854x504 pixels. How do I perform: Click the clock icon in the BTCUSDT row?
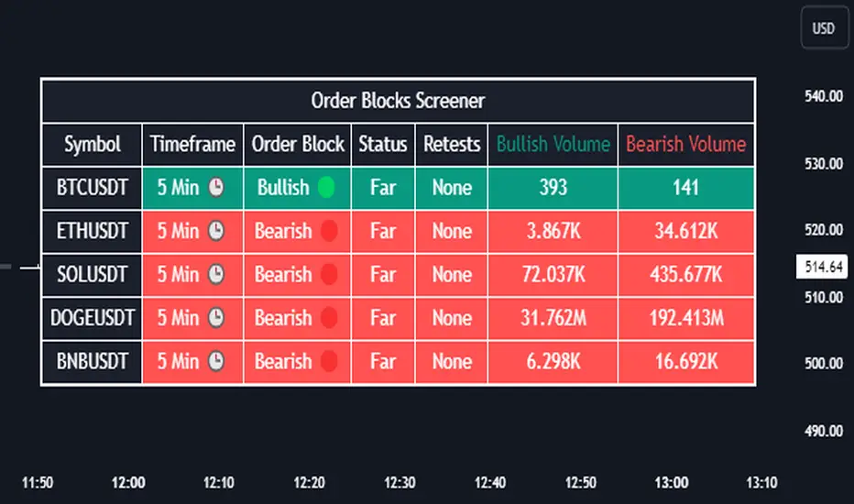(216, 188)
